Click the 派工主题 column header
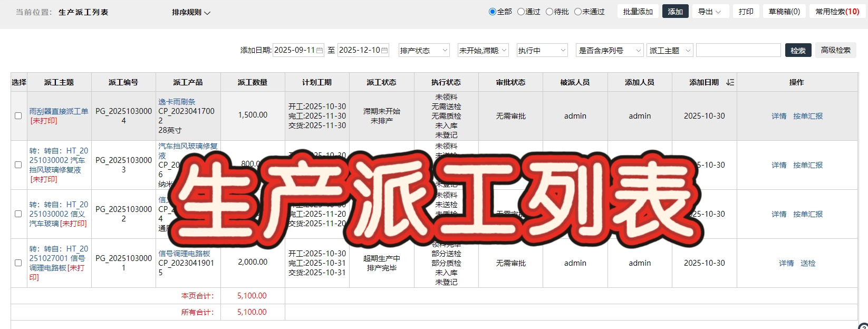 59,82
